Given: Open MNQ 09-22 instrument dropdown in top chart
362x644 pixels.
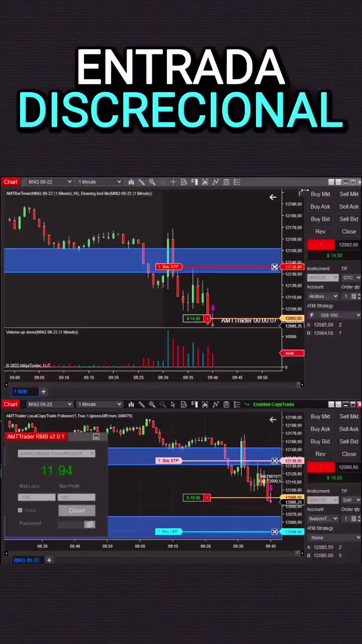Looking at the screenshot, I should coord(49,182).
